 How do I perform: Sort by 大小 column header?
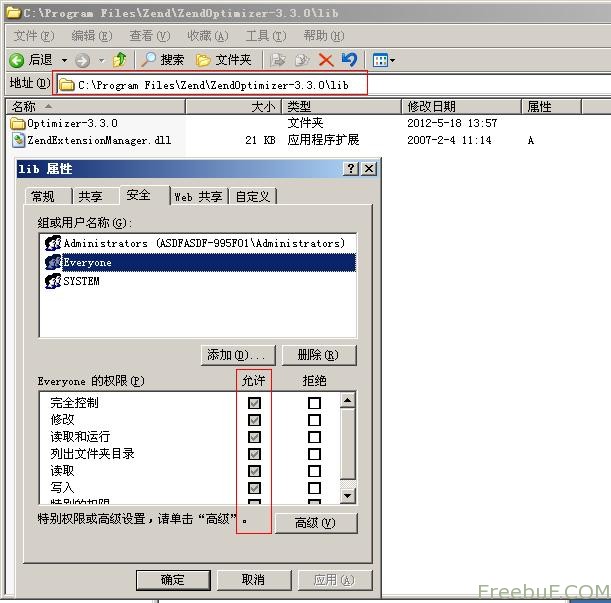(x=233, y=106)
